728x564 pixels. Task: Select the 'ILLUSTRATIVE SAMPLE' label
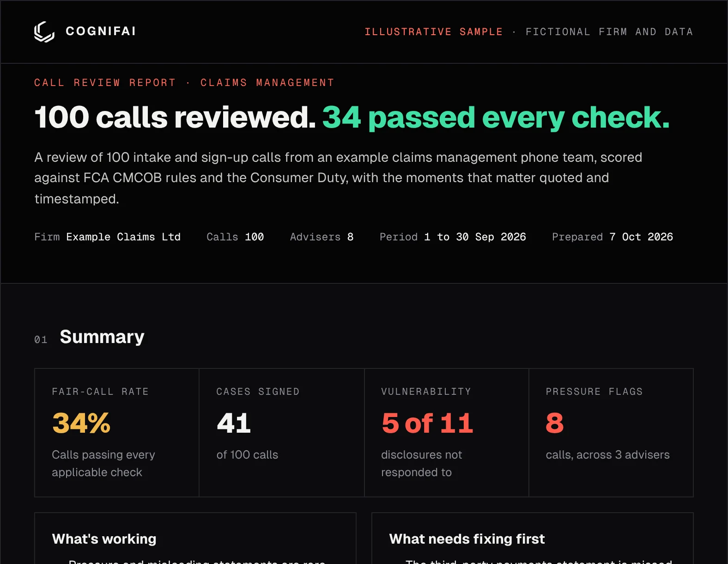point(434,32)
